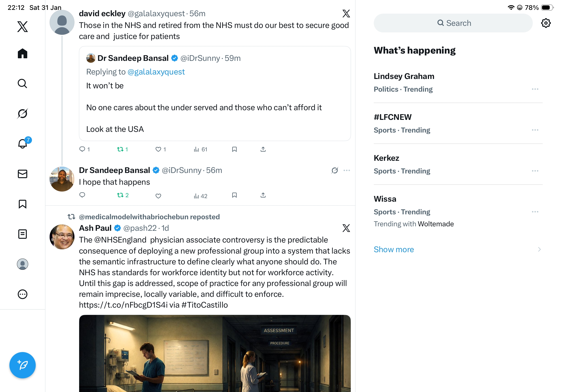
Task: Open search settings gear icon
Action: (x=545, y=23)
